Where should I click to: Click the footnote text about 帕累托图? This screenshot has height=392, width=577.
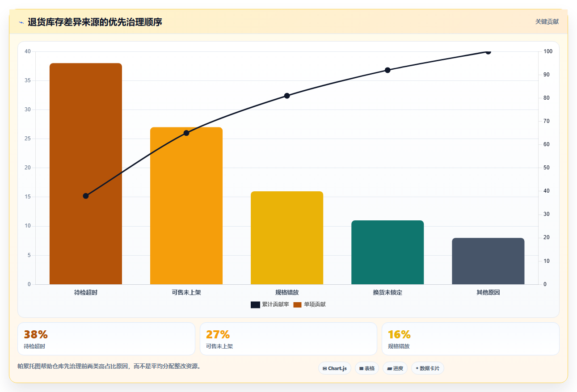coord(110,367)
